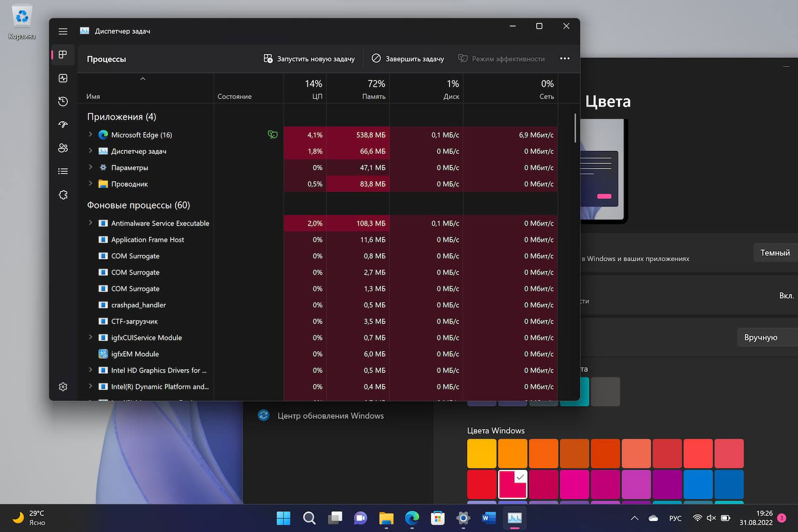Click Завершить задачу button

(408, 59)
